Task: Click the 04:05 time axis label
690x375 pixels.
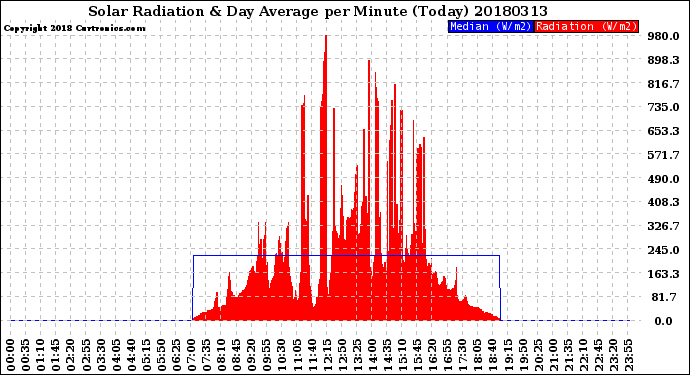Action: click(x=116, y=355)
